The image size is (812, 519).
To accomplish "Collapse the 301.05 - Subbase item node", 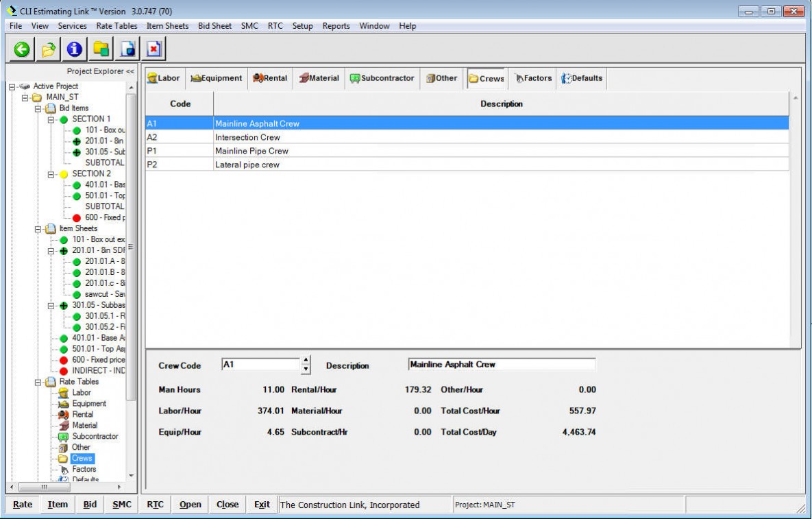I will 51,306.
